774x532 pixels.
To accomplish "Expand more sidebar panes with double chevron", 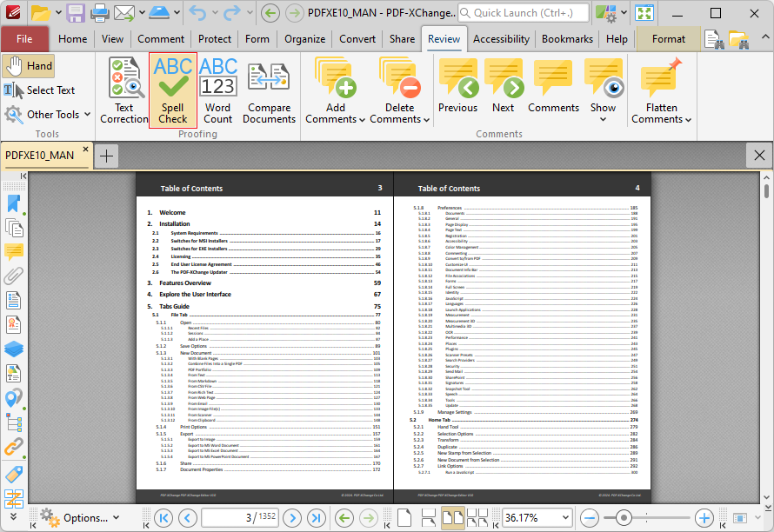I will 13,516.
